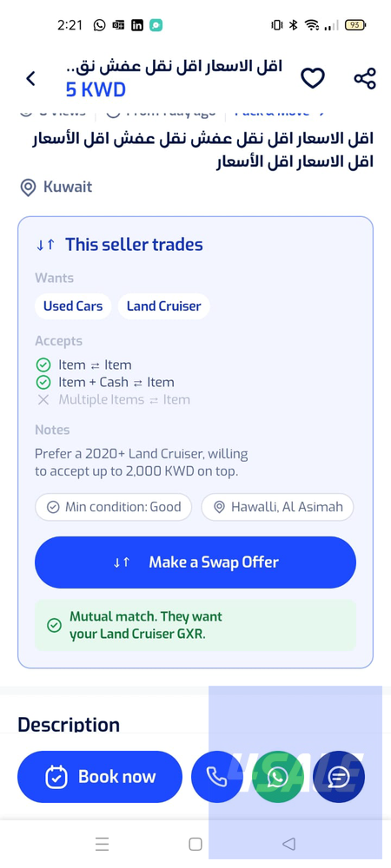Select the Used Cars chip
391x868 pixels.
coord(73,306)
